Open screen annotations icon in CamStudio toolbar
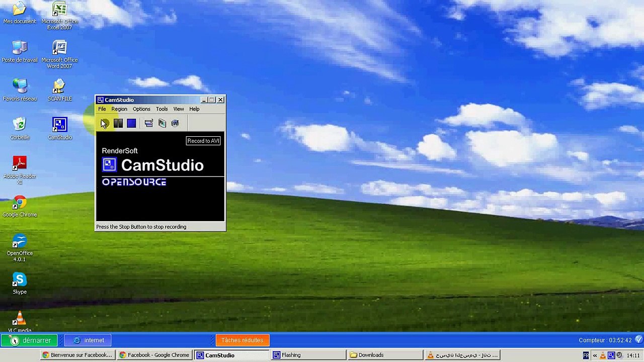The height and width of the screenshot is (362, 644). [x=162, y=123]
